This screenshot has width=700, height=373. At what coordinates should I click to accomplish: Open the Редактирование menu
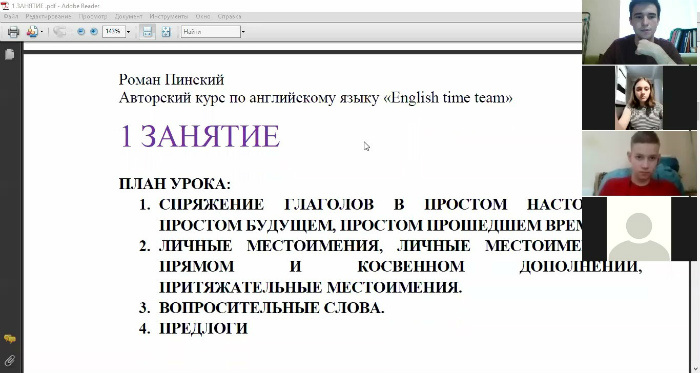coord(48,17)
